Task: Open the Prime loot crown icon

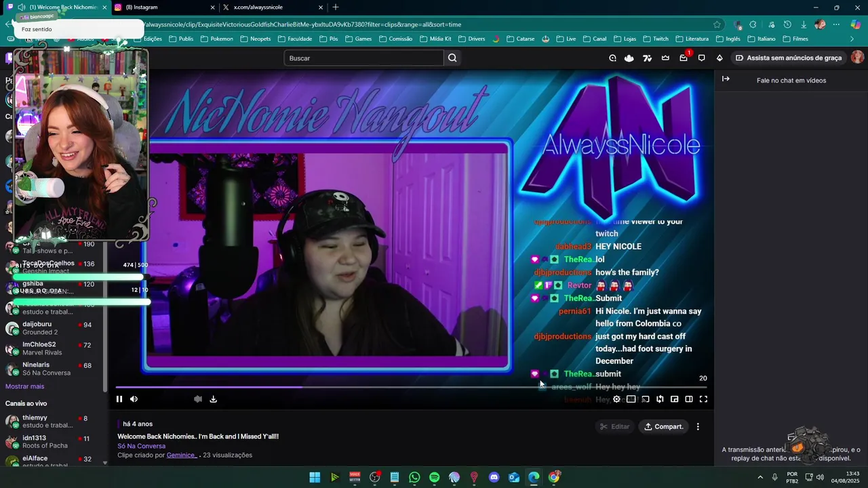Action: [x=665, y=58]
